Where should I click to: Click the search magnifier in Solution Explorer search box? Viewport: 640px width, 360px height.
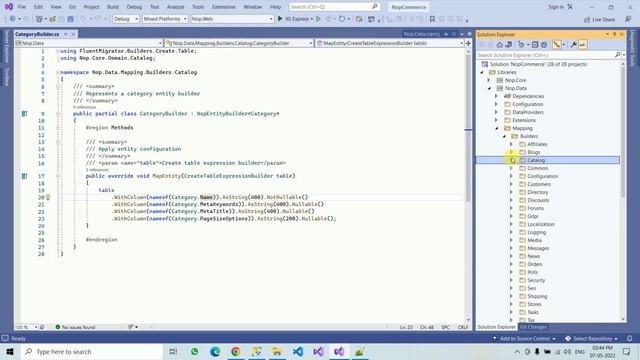618,55
